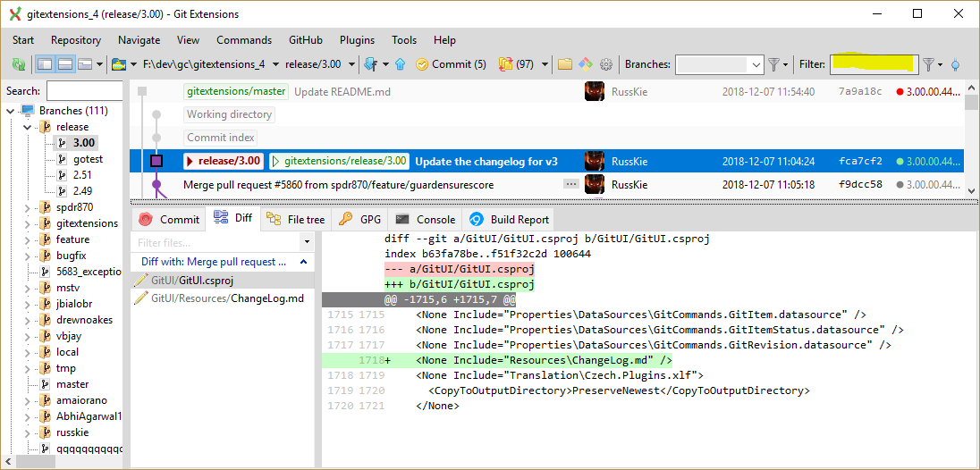Expand the feature folder node

pos(28,239)
